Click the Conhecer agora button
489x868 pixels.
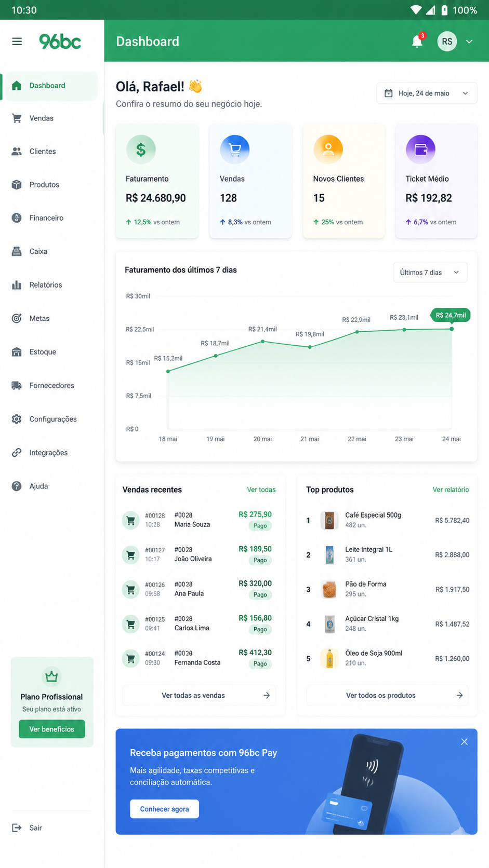(x=164, y=809)
